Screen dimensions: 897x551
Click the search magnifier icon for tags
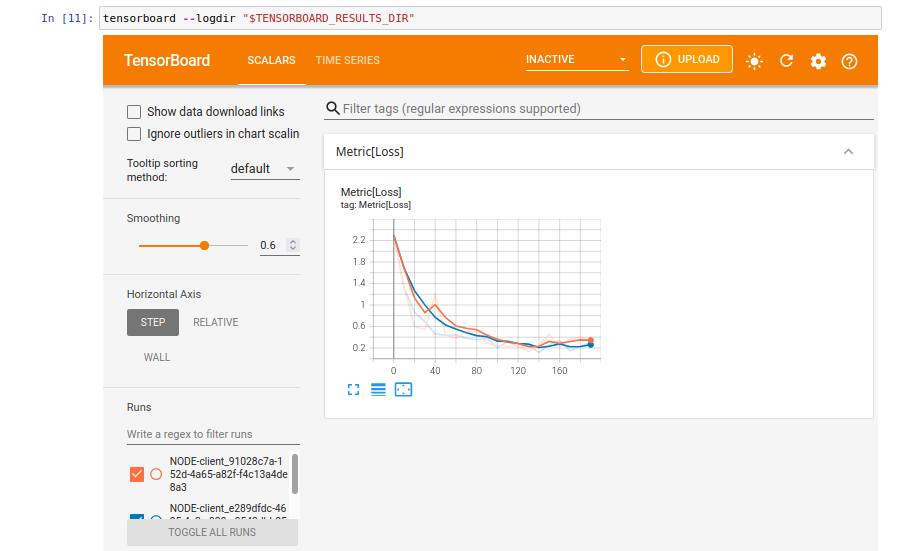(x=332, y=108)
